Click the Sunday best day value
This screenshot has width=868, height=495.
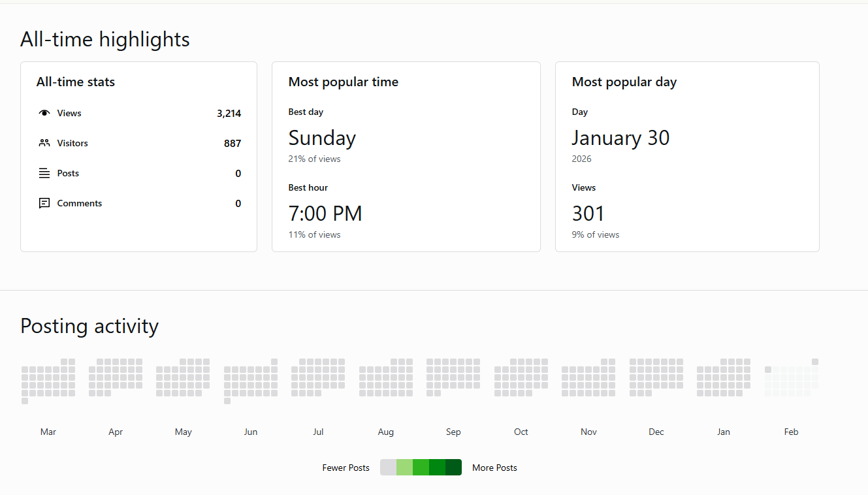(322, 138)
